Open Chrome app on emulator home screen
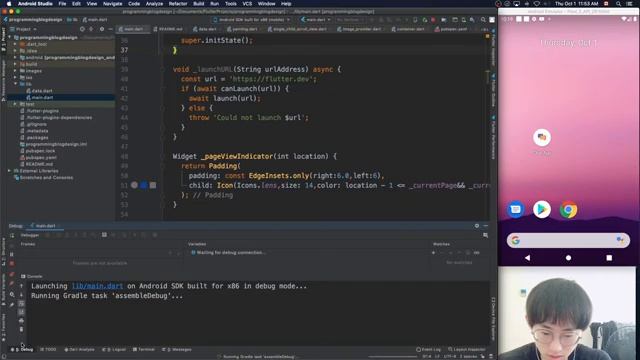Image resolution: width=640 pixels, height=360 pixels. coord(568,209)
